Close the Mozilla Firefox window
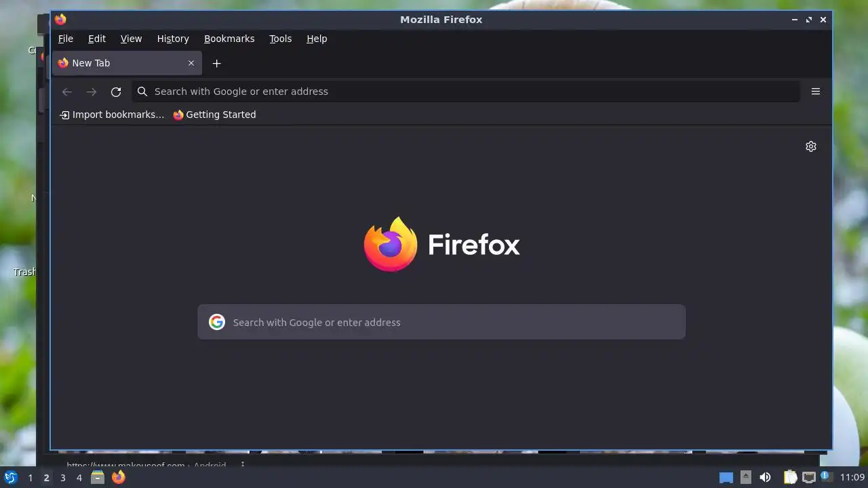 click(x=823, y=20)
